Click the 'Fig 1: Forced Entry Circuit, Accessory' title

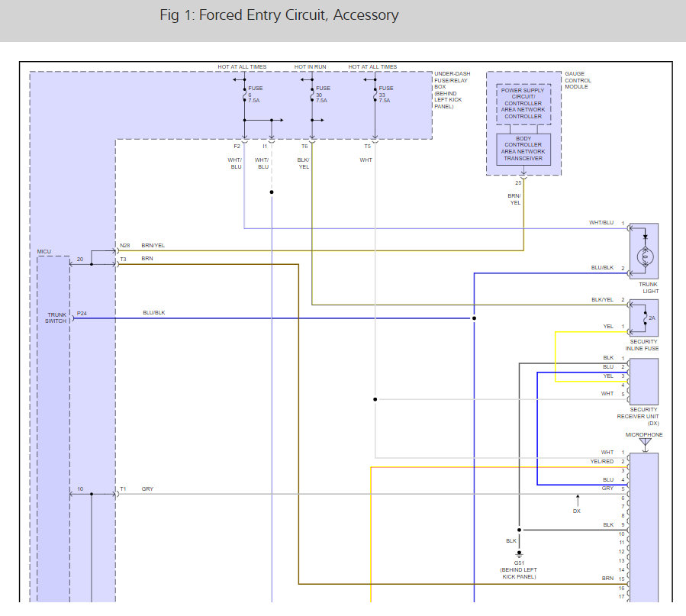279,15
